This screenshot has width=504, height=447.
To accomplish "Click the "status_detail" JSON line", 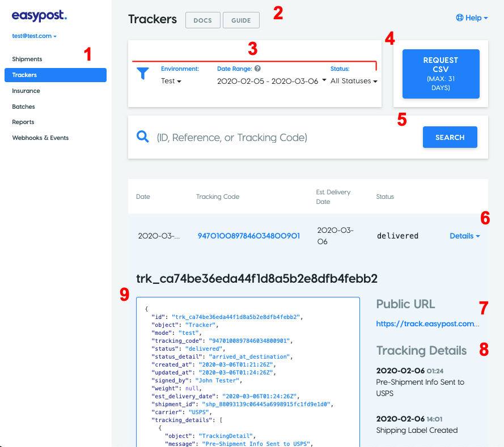I will click(222, 357).
